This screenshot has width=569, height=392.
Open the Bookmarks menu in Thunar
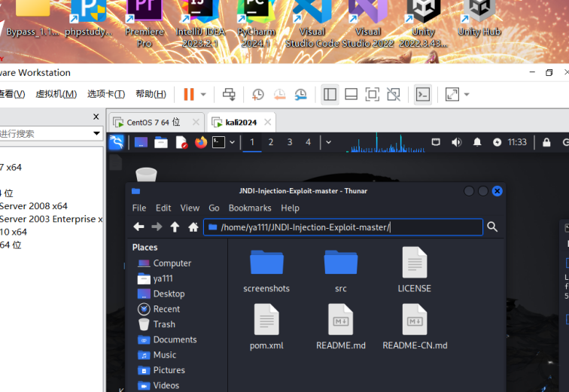tap(250, 208)
